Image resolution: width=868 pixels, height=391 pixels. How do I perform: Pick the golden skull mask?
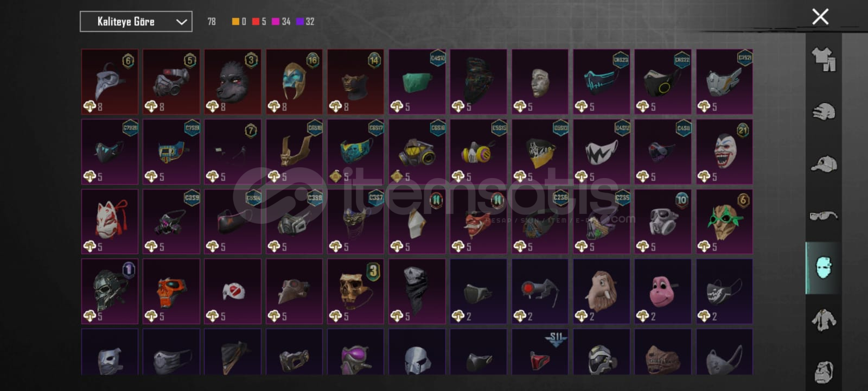pyautogui.click(x=355, y=291)
